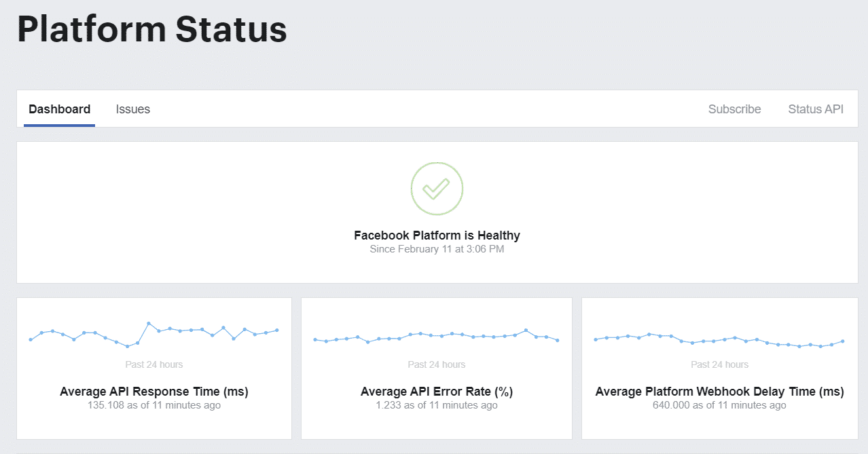Click the Average API Error Rate card

(x=437, y=368)
